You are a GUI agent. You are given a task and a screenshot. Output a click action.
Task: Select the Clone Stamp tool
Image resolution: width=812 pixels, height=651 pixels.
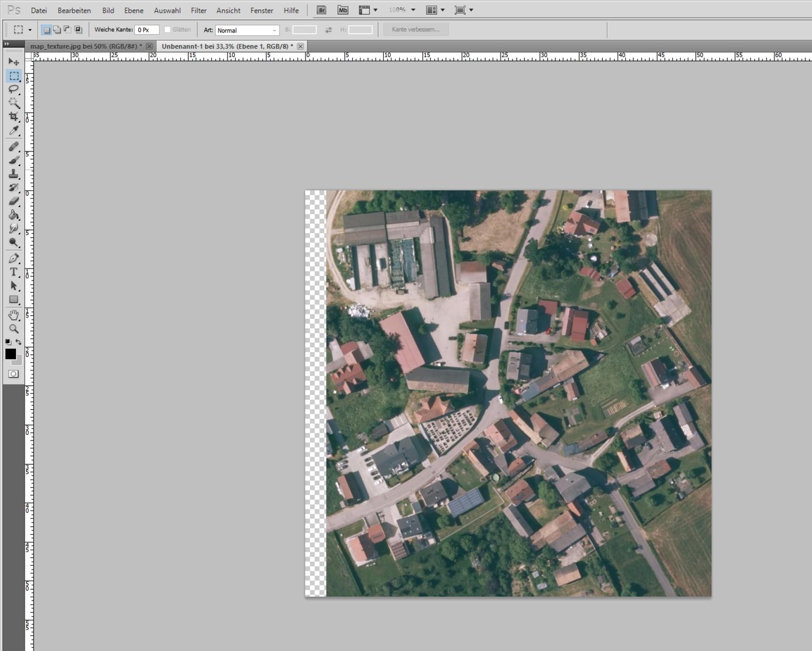(14, 174)
